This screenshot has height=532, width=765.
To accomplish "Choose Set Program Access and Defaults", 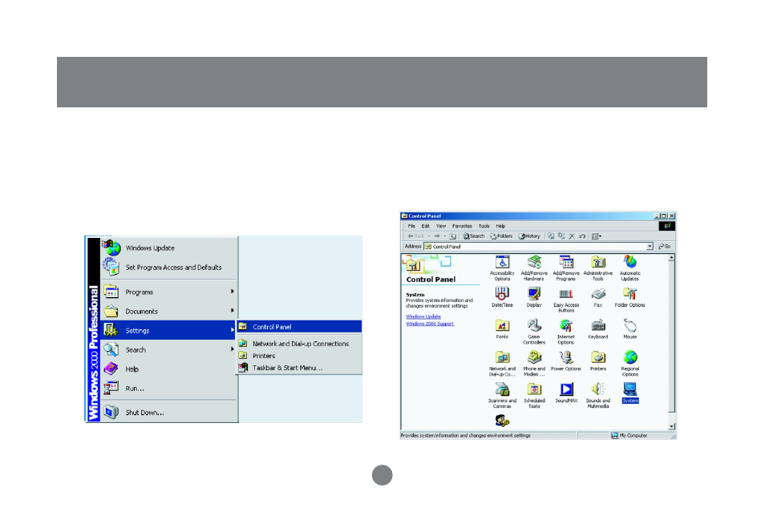I will [x=169, y=268].
